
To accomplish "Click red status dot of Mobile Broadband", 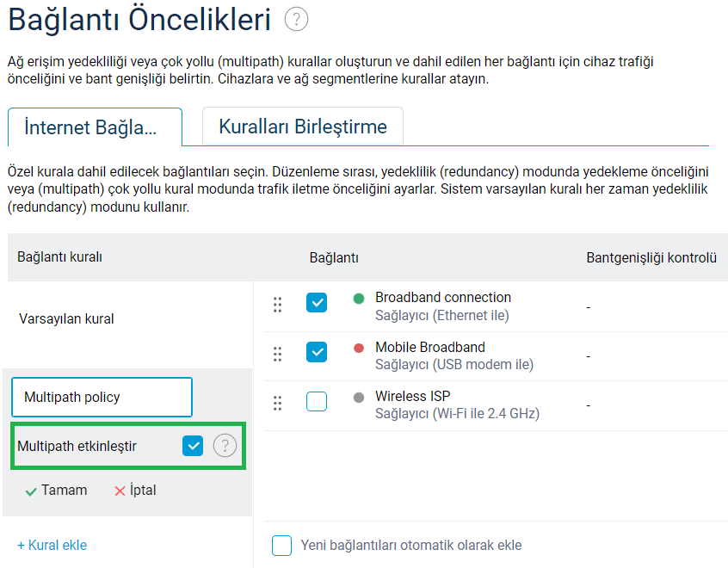I will pos(359,349).
